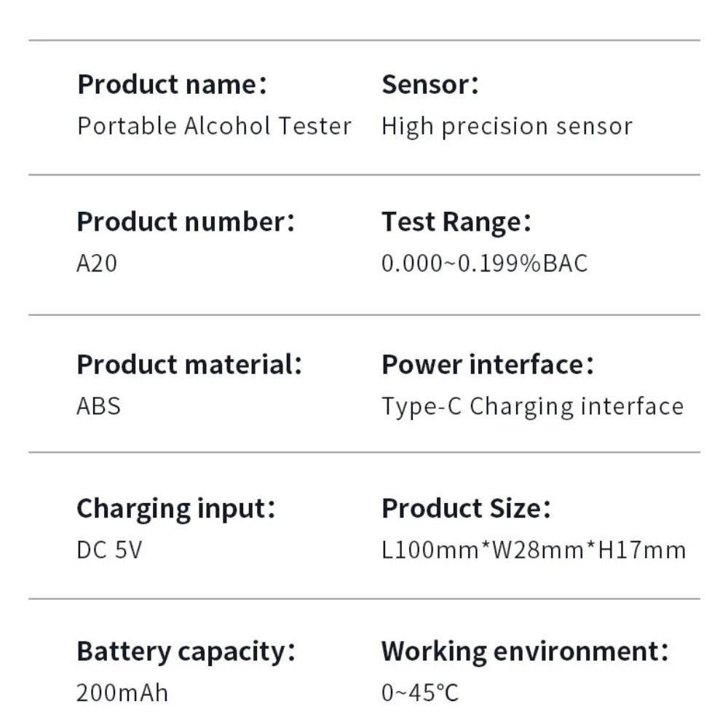
Task: Select the Portable Alcohol Tester text
Action: pos(214,126)
